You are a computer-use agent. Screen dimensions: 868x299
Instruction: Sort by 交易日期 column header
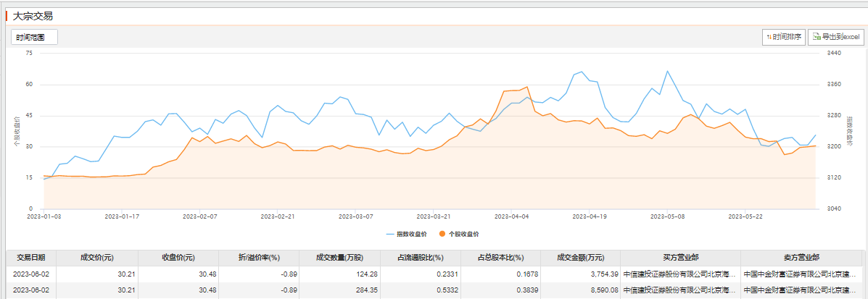click(x=31, y=257)
